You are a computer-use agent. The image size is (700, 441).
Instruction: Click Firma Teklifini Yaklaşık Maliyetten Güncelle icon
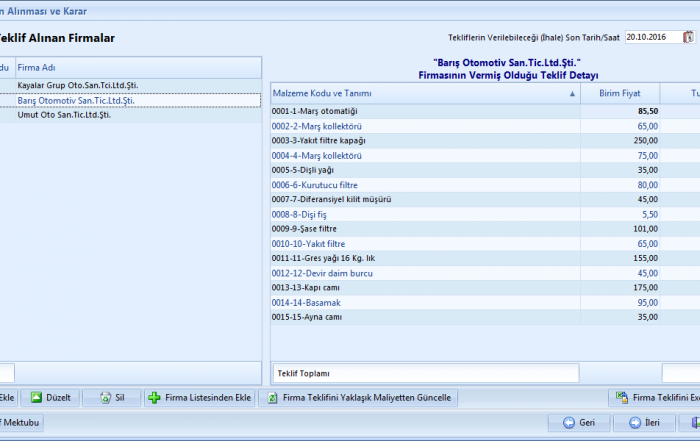(270, 397)
